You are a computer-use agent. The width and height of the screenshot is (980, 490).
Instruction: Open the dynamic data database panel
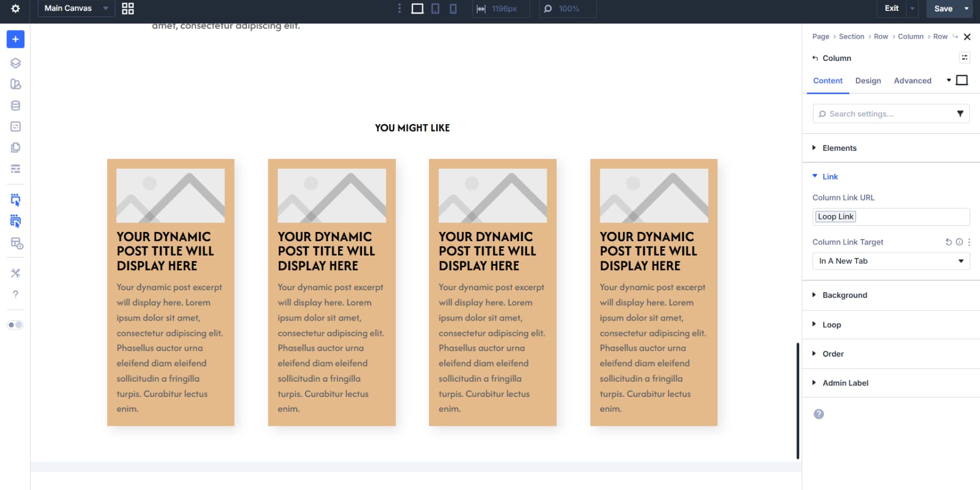pos(15,105)
